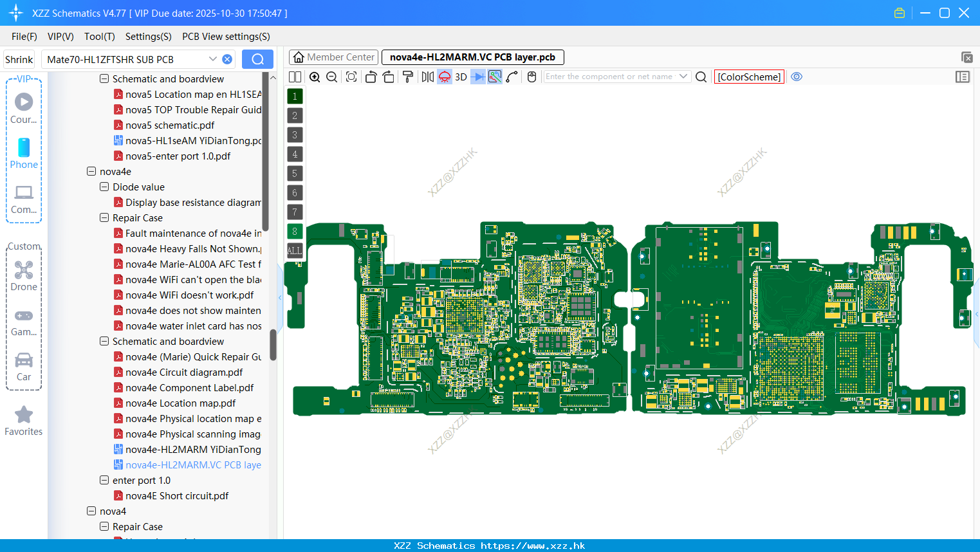Open the component name dropdown arrow
The height and width of the screenshot is (552, 980).
683,77
